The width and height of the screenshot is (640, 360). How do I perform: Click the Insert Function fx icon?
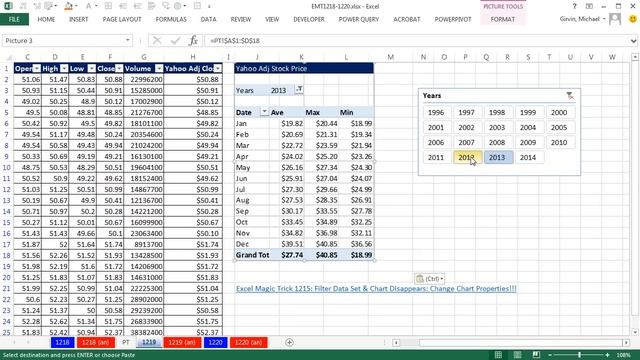tap(193, 40)
